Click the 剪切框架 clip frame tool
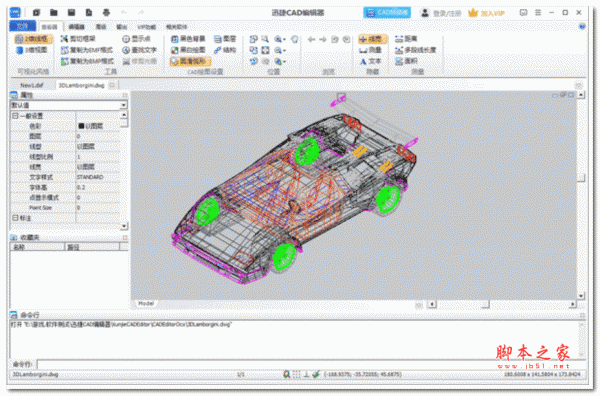The height and width of the screenshot is (396, 600). coord(78,39)
